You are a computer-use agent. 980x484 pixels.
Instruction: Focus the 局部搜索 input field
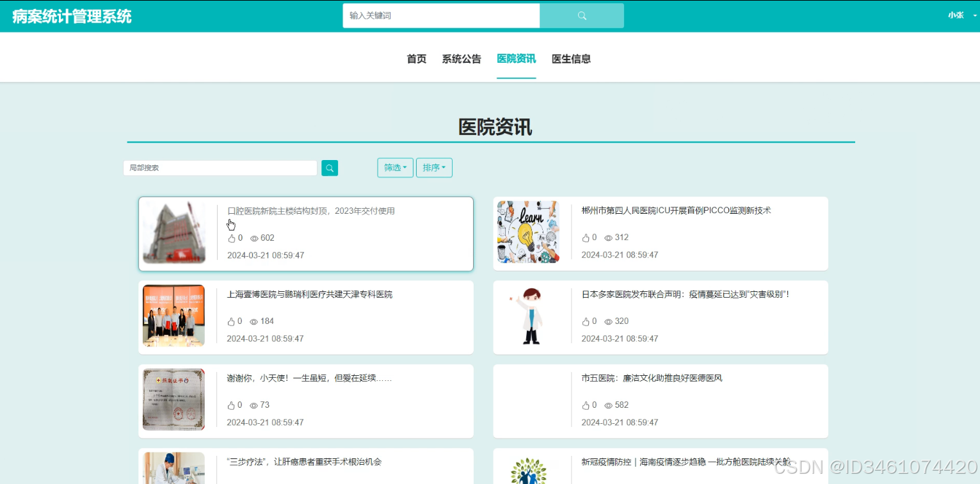point(220,168)
